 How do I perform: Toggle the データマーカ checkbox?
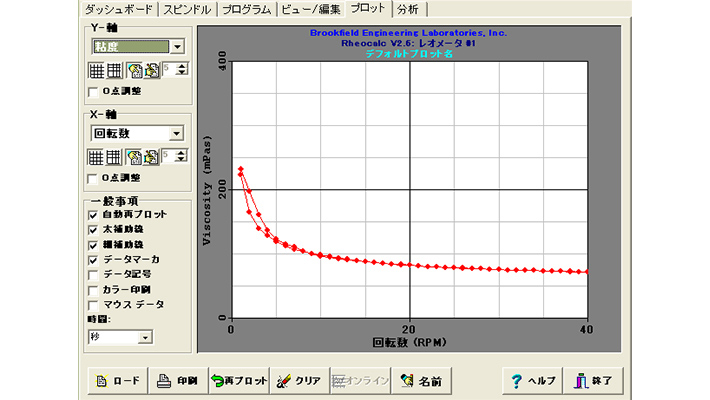point(94,259)
